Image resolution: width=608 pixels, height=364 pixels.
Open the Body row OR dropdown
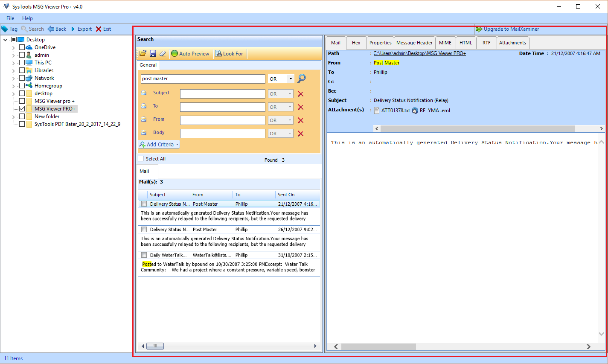coord(290,134)
